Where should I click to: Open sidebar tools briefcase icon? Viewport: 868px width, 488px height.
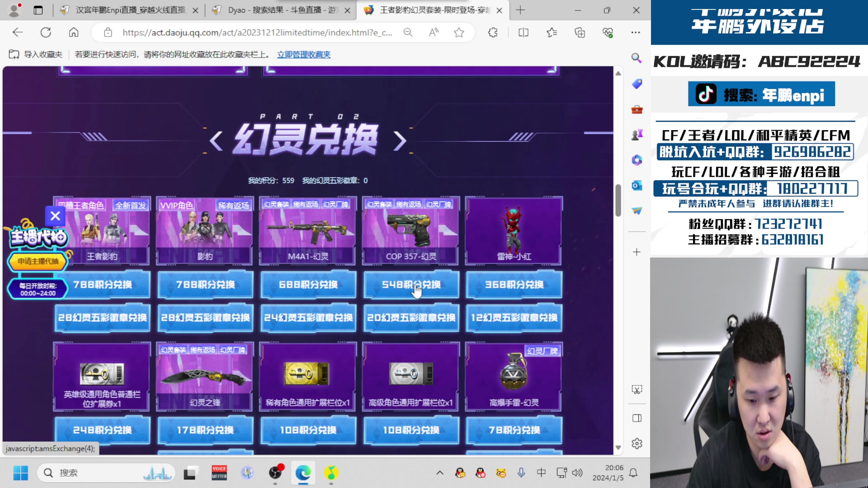[x=637, y=109]
